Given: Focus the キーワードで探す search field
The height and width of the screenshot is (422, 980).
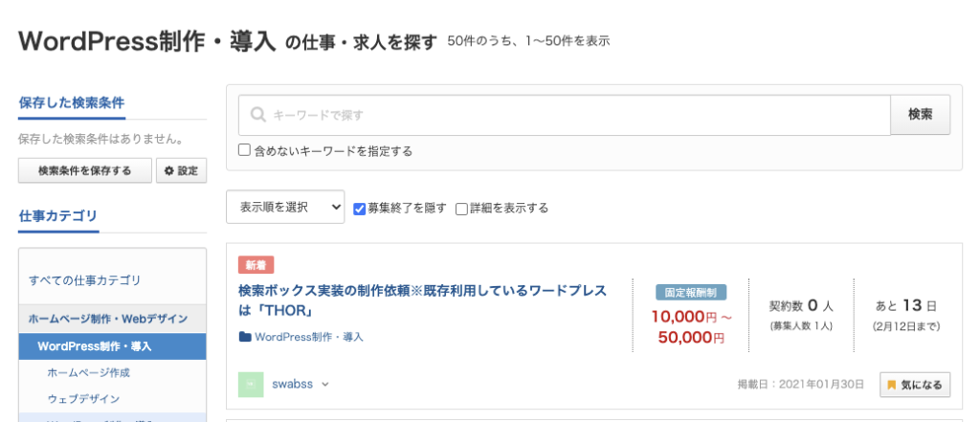Looking at the screenshot, I should point(574,115).
